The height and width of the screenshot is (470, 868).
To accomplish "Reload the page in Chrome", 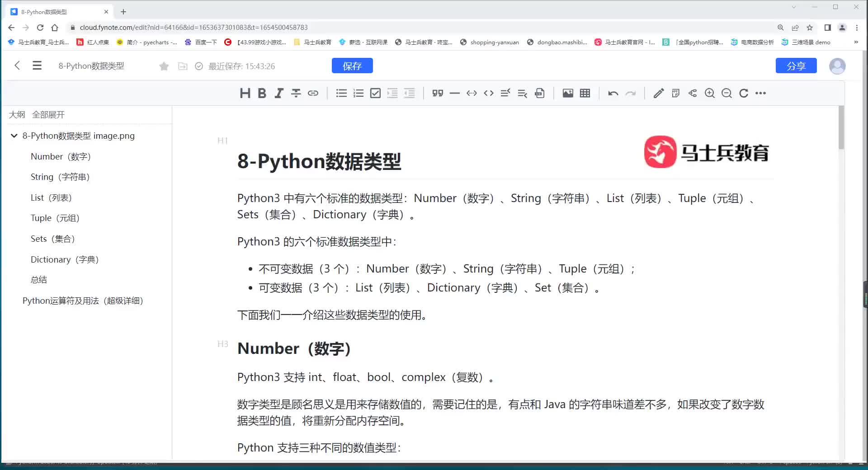I will pyautogui.click(x=40, y=28).
